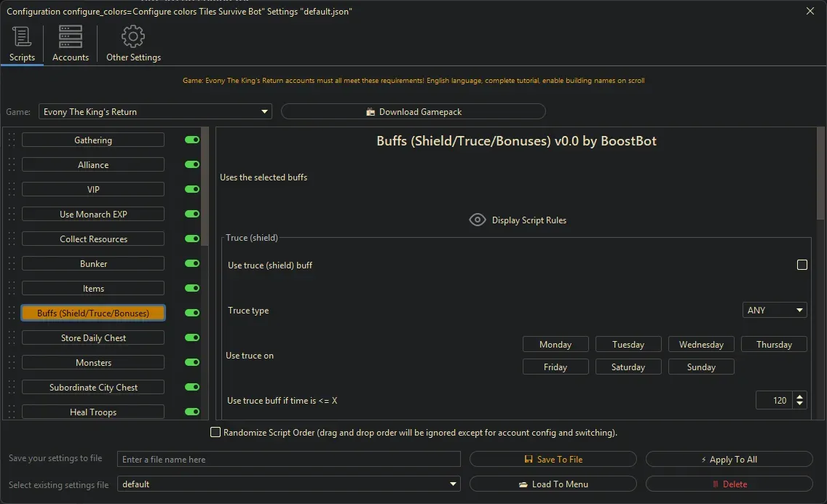Check the Randomize Script Order box
Image resolution: width=827 pixels, height=504 pixels.
pyautogui.click(x=215, y=433)
